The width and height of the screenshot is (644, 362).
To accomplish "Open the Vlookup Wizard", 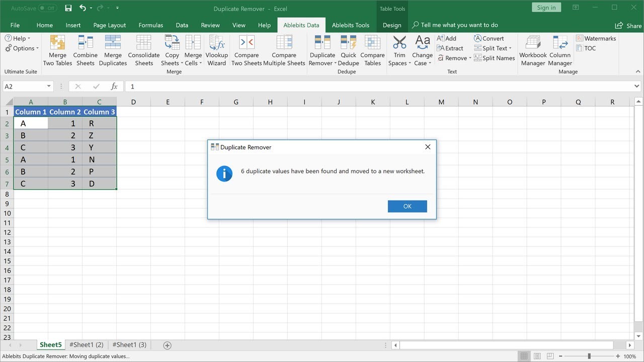I will click(217, 50).
